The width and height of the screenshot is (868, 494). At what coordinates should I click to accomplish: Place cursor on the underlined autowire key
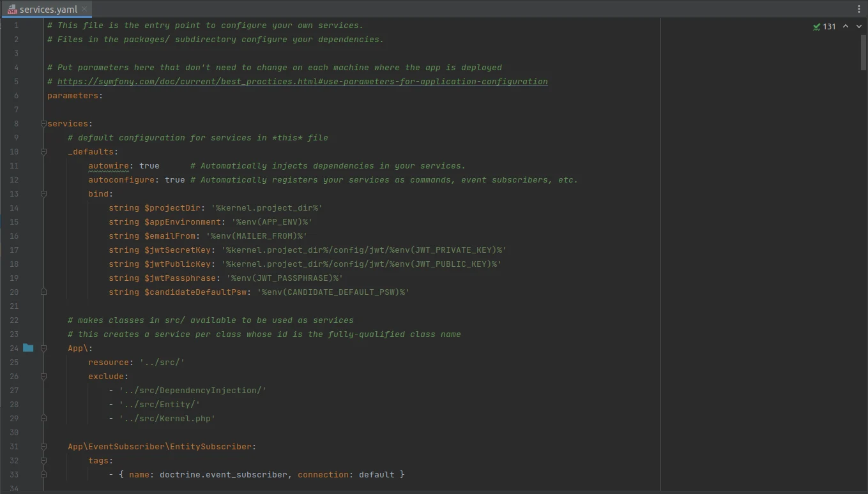[x=108, y=166]
